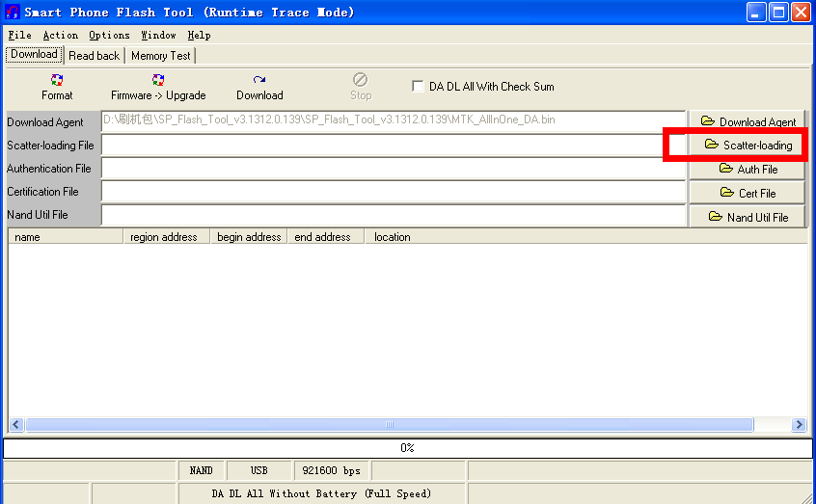Click the USB status bar cell

coord(258,470)
